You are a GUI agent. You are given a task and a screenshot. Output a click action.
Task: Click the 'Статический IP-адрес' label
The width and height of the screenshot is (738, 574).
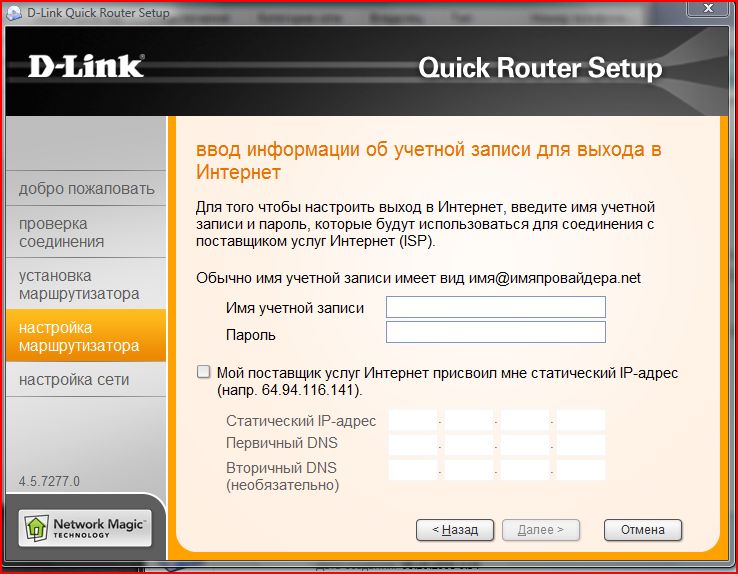pos(301,421)
